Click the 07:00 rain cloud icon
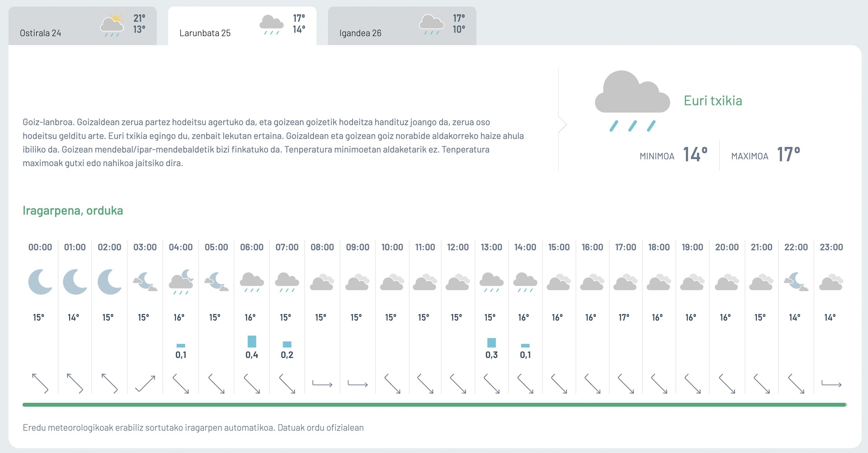The height and width of the screenshot is (453, 868). [x=287, y=283]
